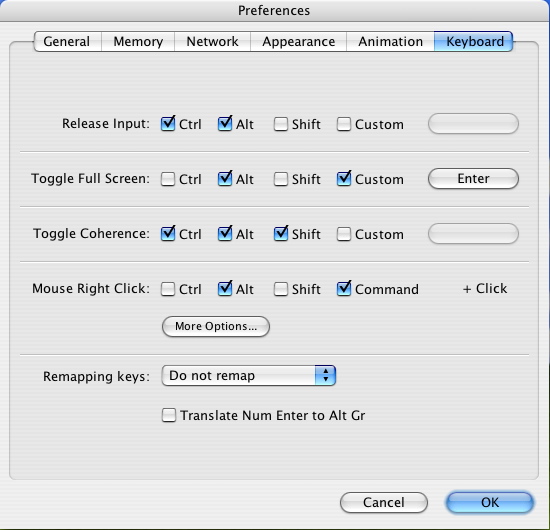Enable Ctrl for Toggle Full Screen
550x530 pixels.
coord(168,179)
